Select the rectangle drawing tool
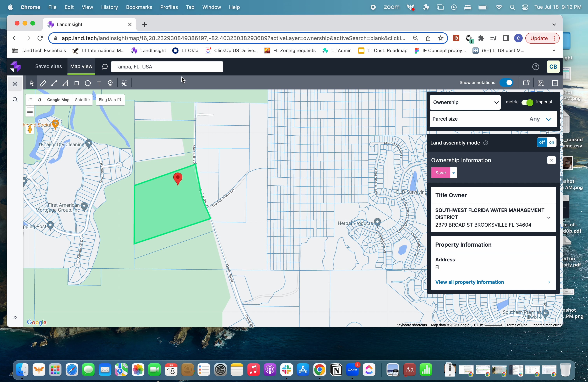The image size is (588, 382). click(x=76, y=83)
